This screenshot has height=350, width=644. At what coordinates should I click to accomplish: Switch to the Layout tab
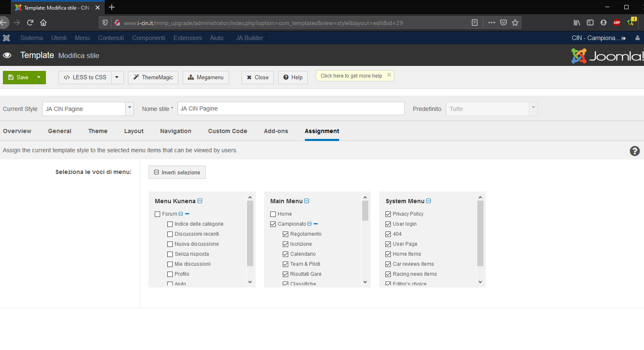(x=133, y=131)
